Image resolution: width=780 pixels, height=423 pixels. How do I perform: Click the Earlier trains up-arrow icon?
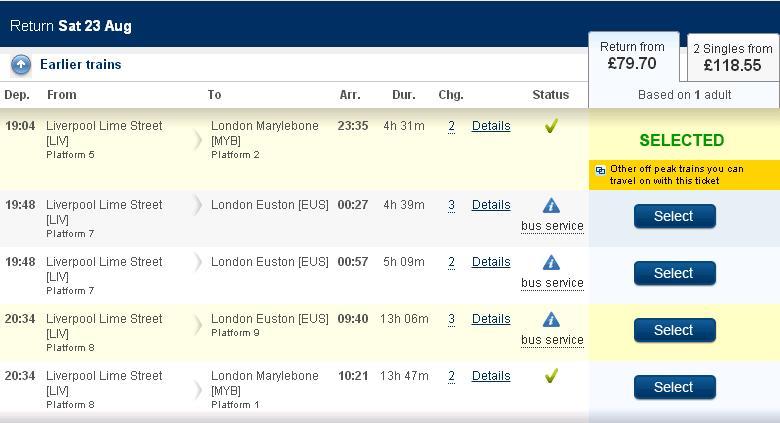(21, 65)
